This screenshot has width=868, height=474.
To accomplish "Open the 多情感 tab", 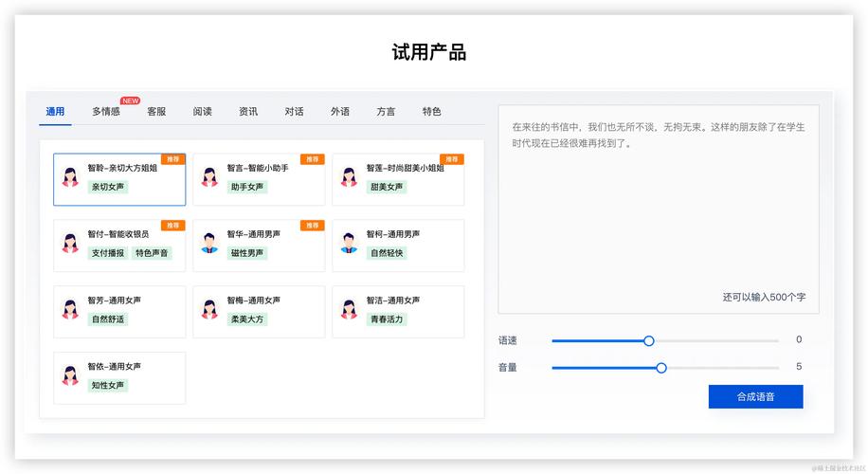I will 106,112.
